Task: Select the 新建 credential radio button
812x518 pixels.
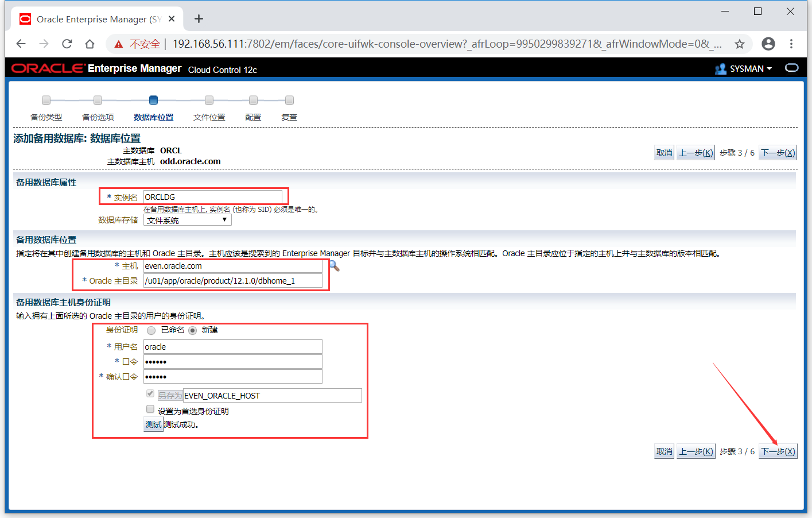Action: coord(193,330)
